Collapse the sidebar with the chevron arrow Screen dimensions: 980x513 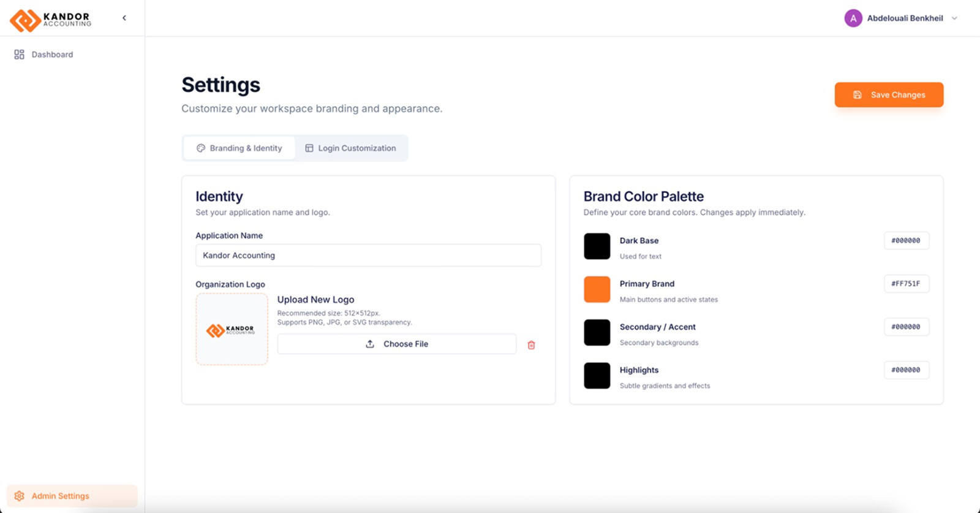point(124,18)
